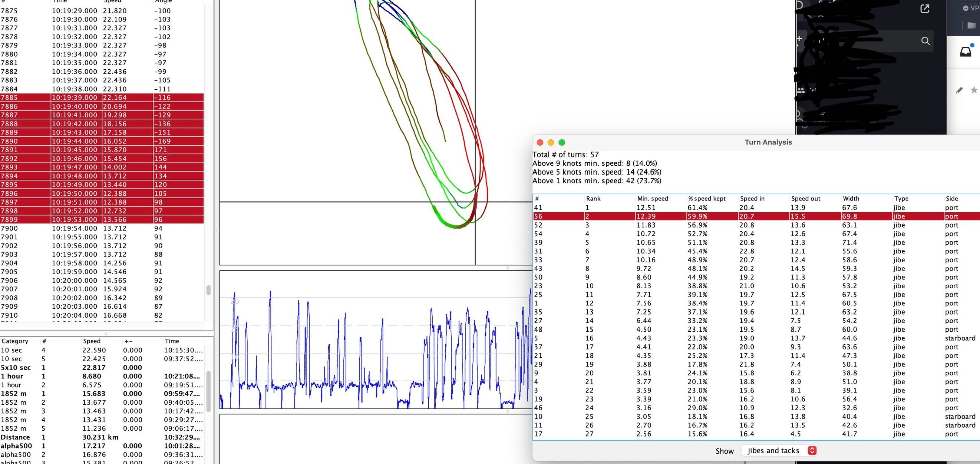Screen dimensions: 980x464
Task: Select the alpha500 17.217 result row
Action: (x=91, y=446)
